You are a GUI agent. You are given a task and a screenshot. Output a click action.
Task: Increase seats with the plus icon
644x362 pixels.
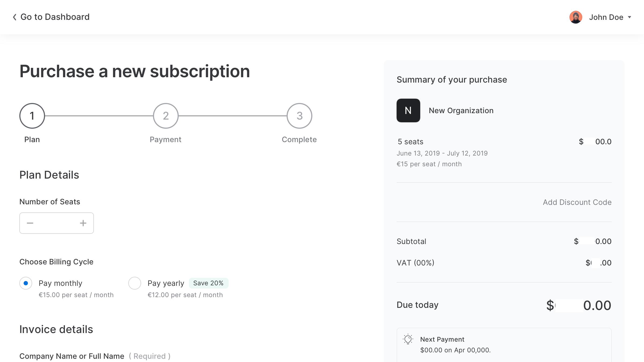pyautogui.click(x=83, y=223)
